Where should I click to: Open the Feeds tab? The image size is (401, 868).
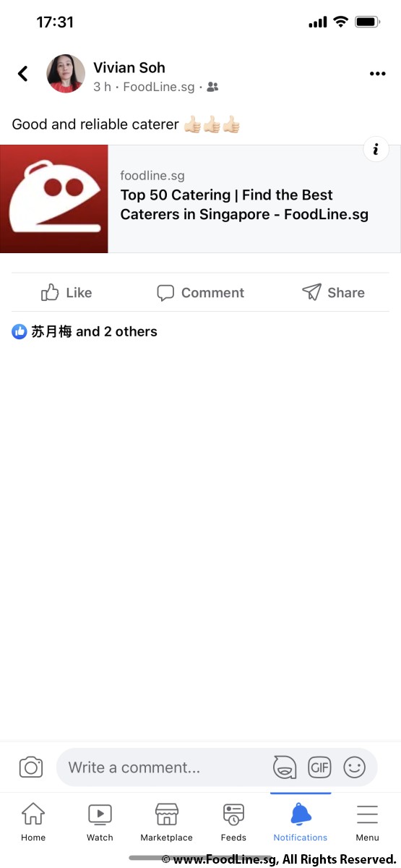point(233,822)
